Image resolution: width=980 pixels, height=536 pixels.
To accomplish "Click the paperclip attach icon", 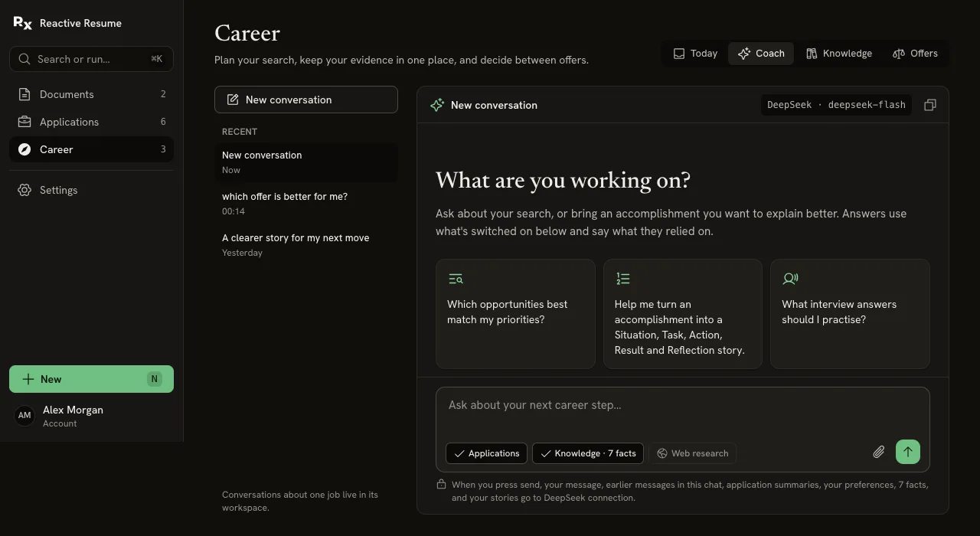I will pos(879,452).
